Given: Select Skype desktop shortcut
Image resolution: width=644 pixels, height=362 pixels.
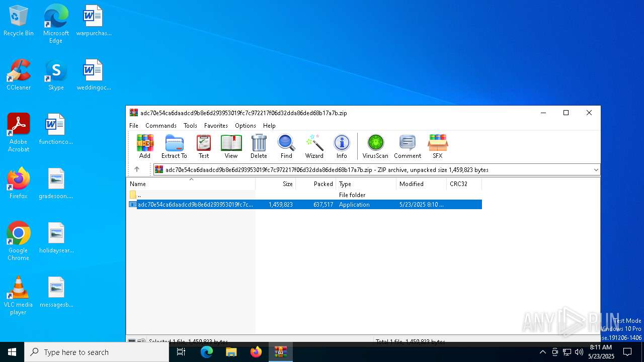Looking at the screenshot, I should (x=56, y=75).
